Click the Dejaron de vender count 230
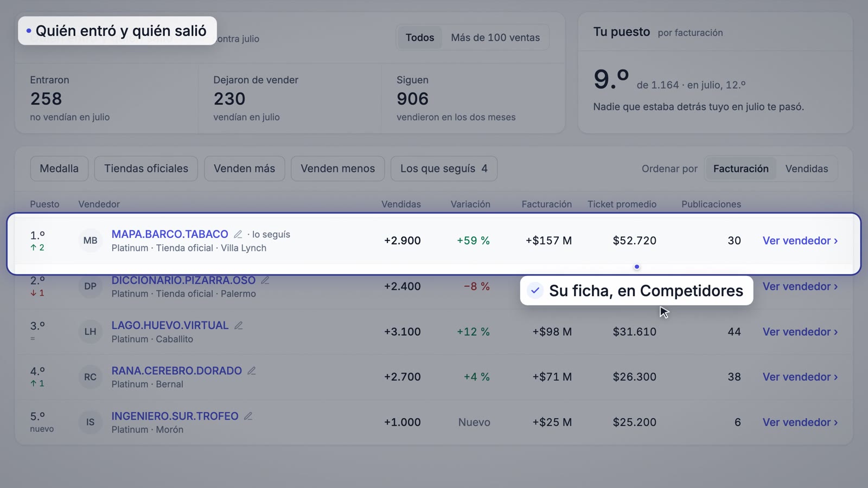 (229, 99)
